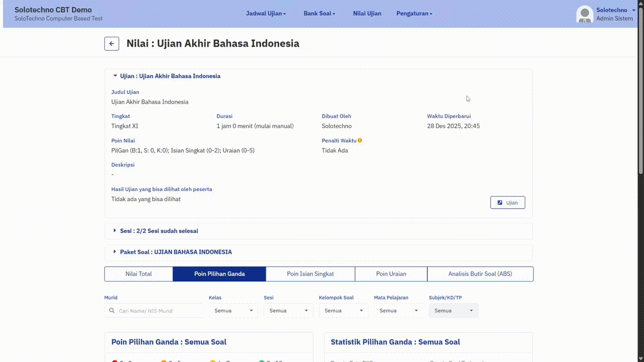
Task: Click the Penalti Waktu info icon
Action: [360, 141]
